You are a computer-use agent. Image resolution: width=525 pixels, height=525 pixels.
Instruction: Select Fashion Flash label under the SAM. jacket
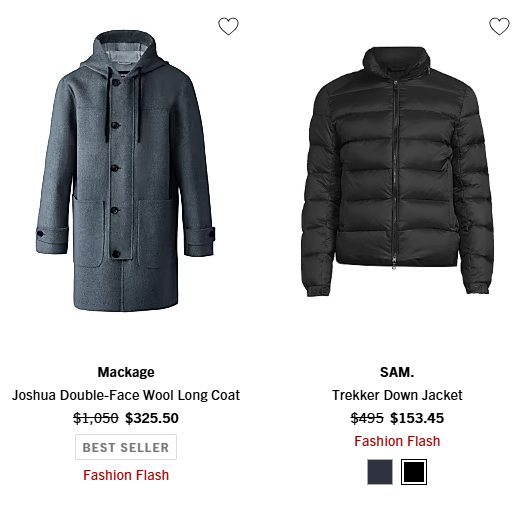pyautogui.click(x=397, y=441)
